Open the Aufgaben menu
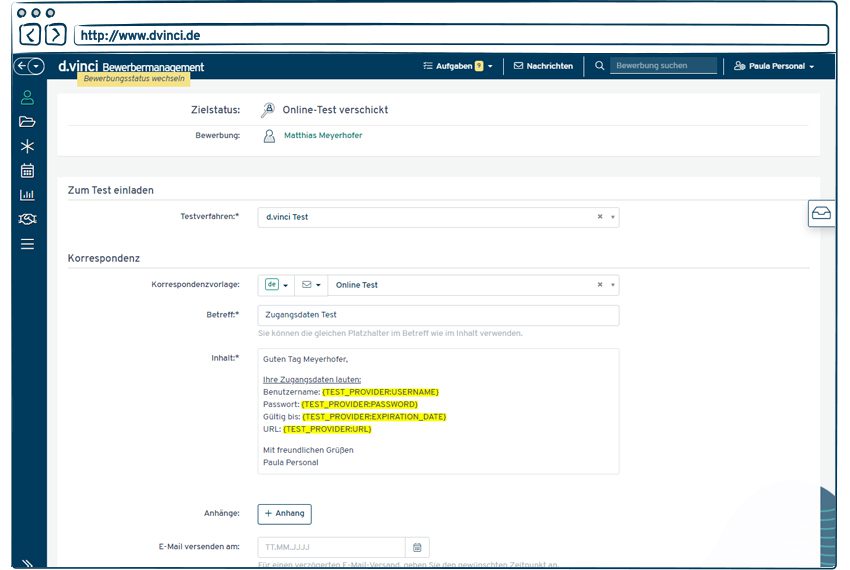This screenshot has height=570, width=850. click(x=458, y=66)
